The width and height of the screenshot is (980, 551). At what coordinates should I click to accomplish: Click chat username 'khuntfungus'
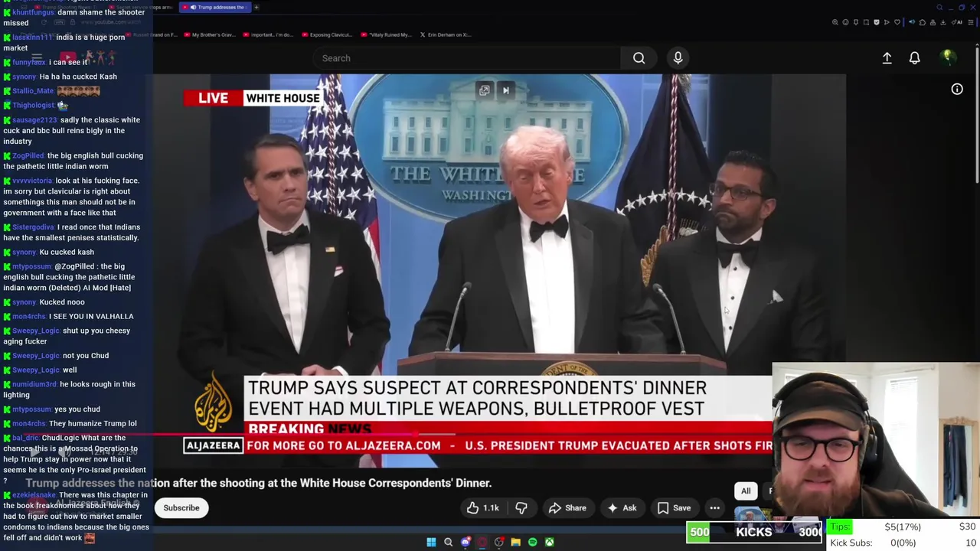pyautogui.click(x=34, y=13)
